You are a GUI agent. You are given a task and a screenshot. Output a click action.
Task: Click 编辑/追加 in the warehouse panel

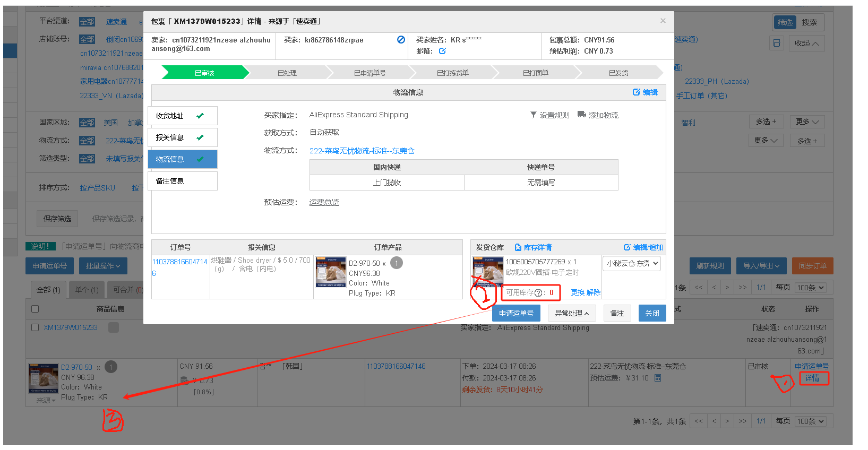point(643,247)
